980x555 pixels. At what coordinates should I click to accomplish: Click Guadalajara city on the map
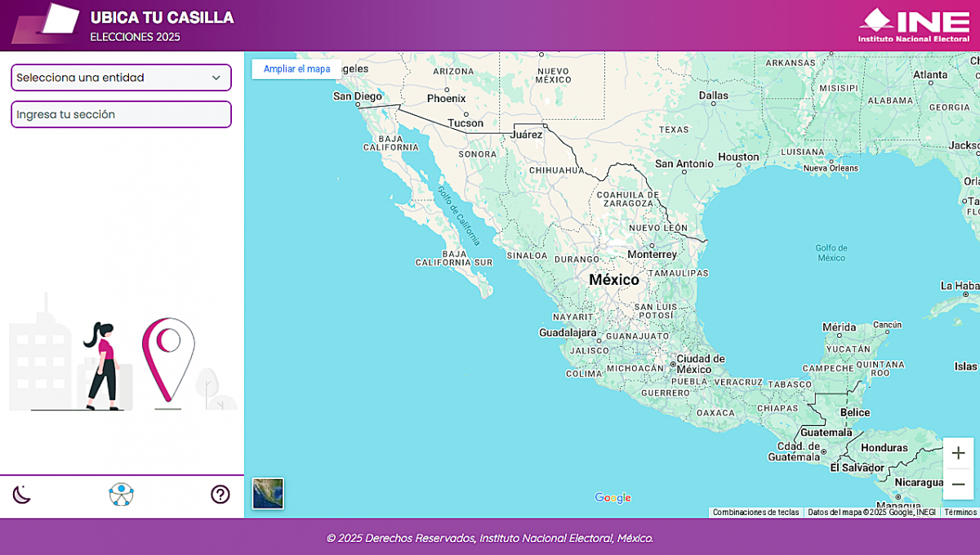568,333
